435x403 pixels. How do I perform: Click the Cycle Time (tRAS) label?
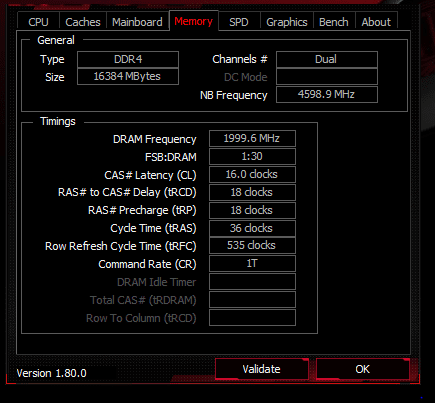click(x=153, y=229)
